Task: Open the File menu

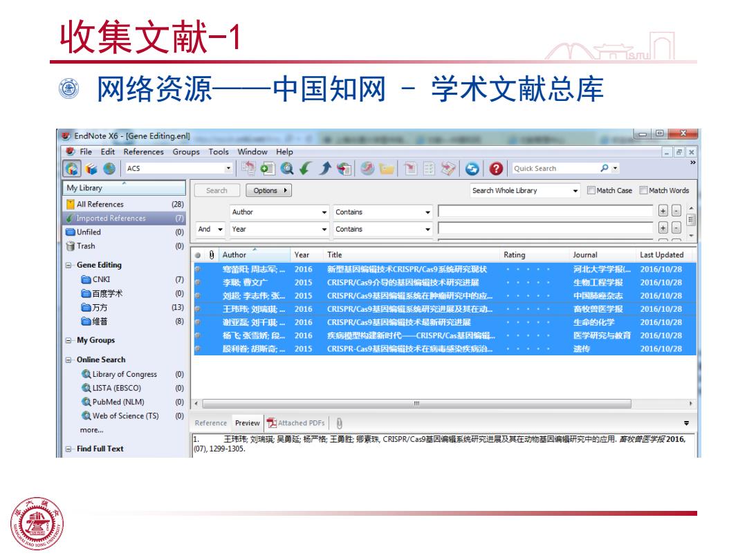Action: pos(86,152)
